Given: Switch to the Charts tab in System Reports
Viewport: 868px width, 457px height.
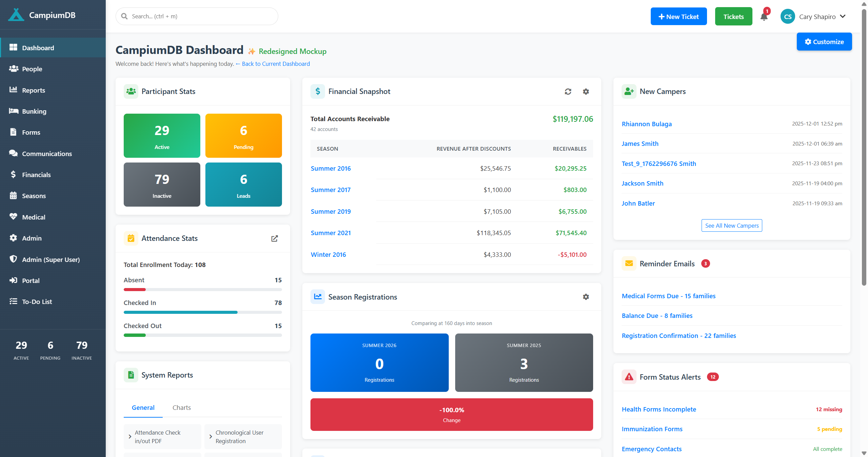Looking at the screenshot, I should pos(181,407).
